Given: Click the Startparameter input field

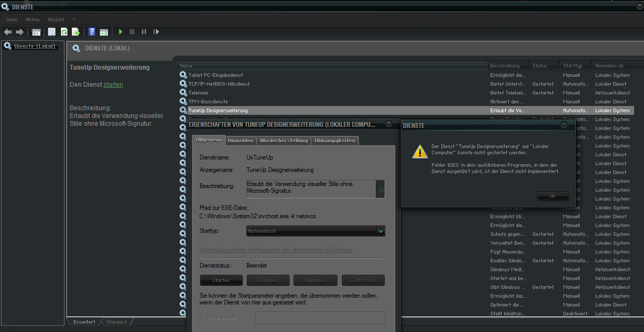Looking at the screenshot, I should tap(320, 317).
